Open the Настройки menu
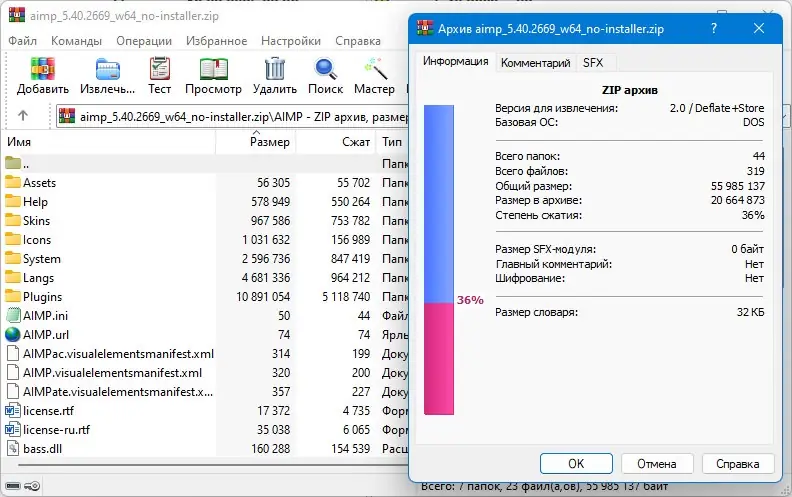The image size is (792, 497). (x=291, y=41)
